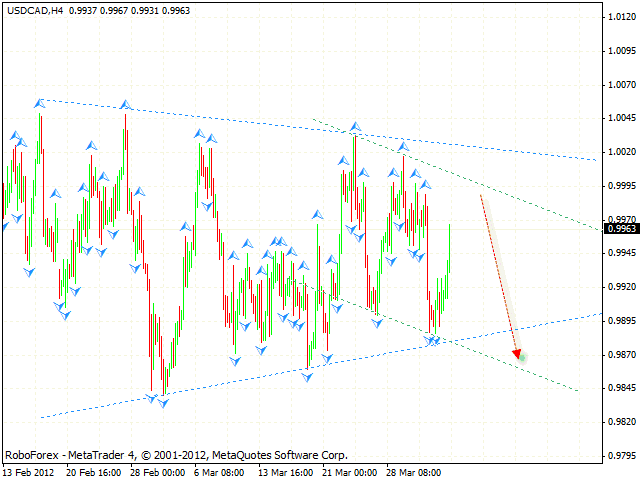Select the fractal arrow atop the 21 Mar peak
Viewport: 640px width, 480px height.
(x=355, y=126)
